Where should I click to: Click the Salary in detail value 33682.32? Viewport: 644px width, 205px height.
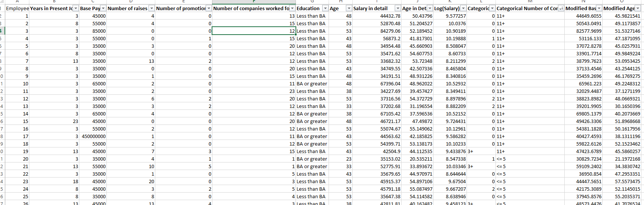coord(377,61)
